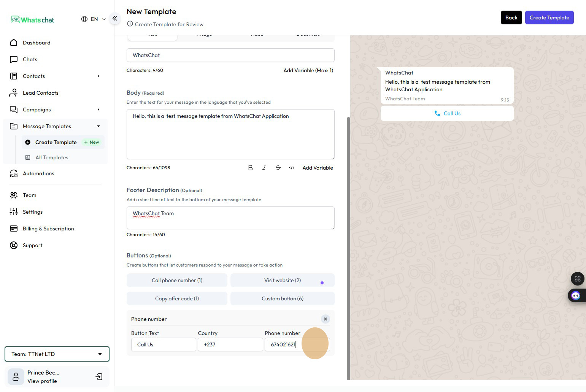586x392 pixels.
Task: Add a Visit website button
Action: 282,280
